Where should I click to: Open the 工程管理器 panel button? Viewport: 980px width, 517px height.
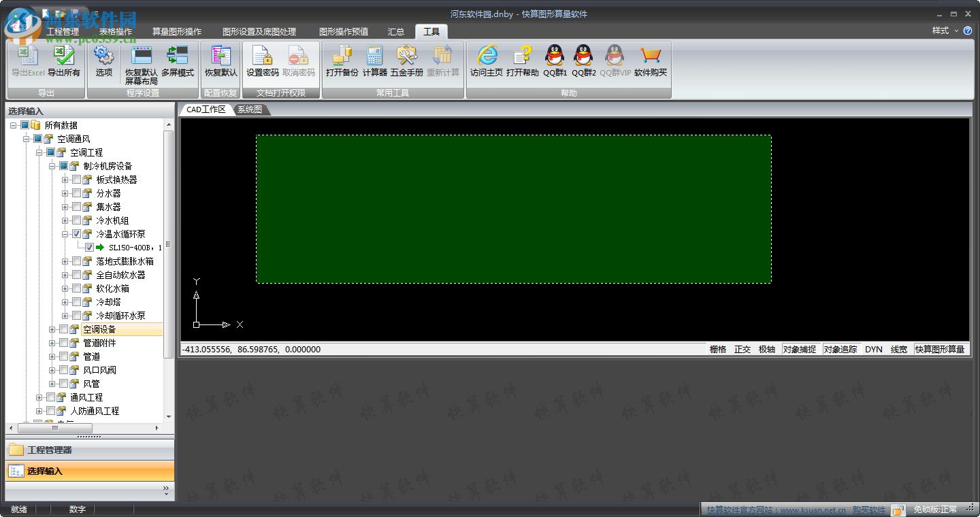click(x=90, y=450)
